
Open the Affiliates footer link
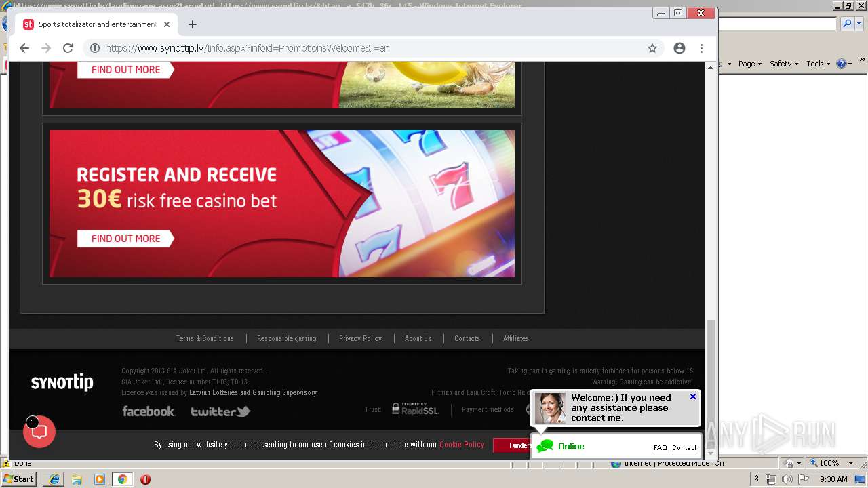516,338
